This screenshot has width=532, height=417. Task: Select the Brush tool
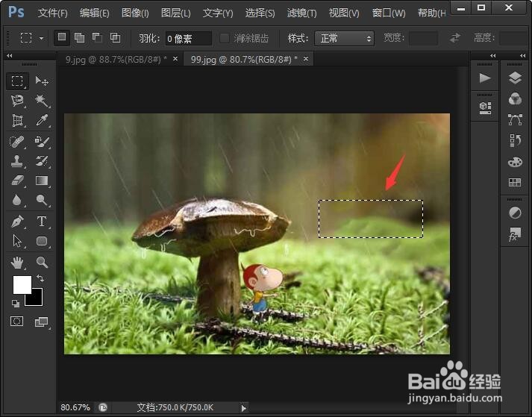coord(42,142)
